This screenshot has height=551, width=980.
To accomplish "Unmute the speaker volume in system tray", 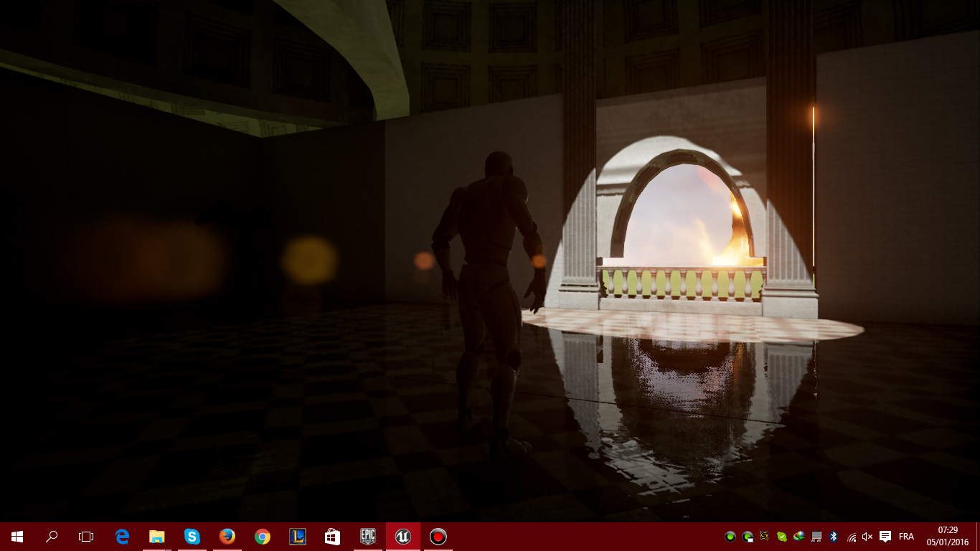I will pyautogui.click(x=867, y=537).
